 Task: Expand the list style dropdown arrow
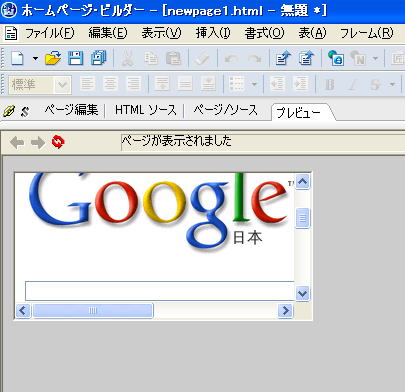pyautogui.click(x=254, y=84)
